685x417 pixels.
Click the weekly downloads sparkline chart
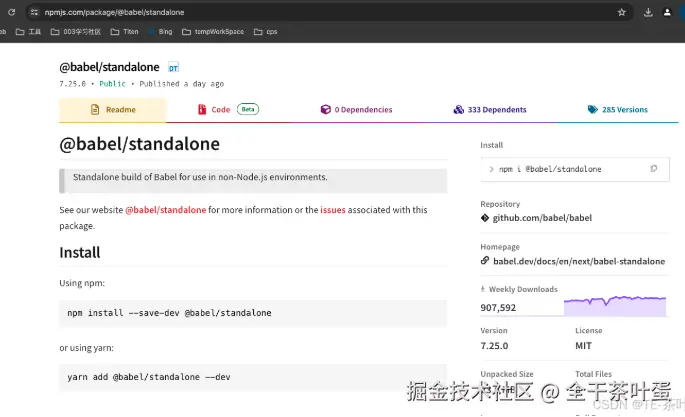[x=615, y=306]
